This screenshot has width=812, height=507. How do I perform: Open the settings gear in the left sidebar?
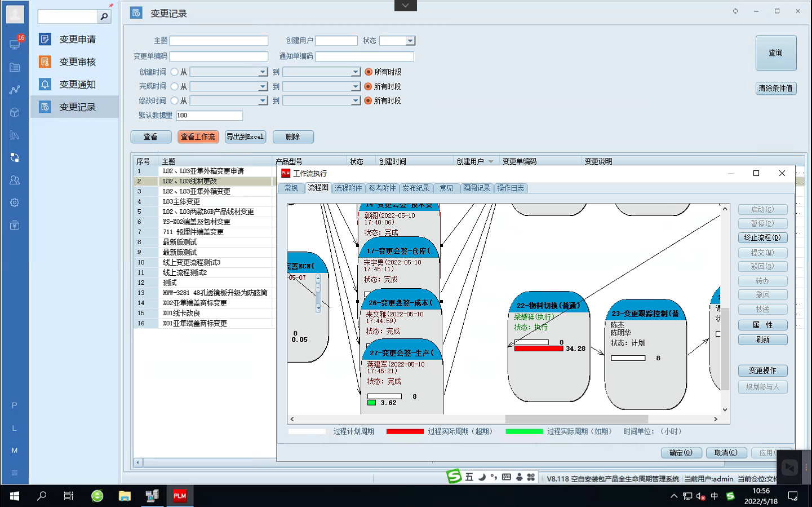pyautogui.click(x=15, y=202)
